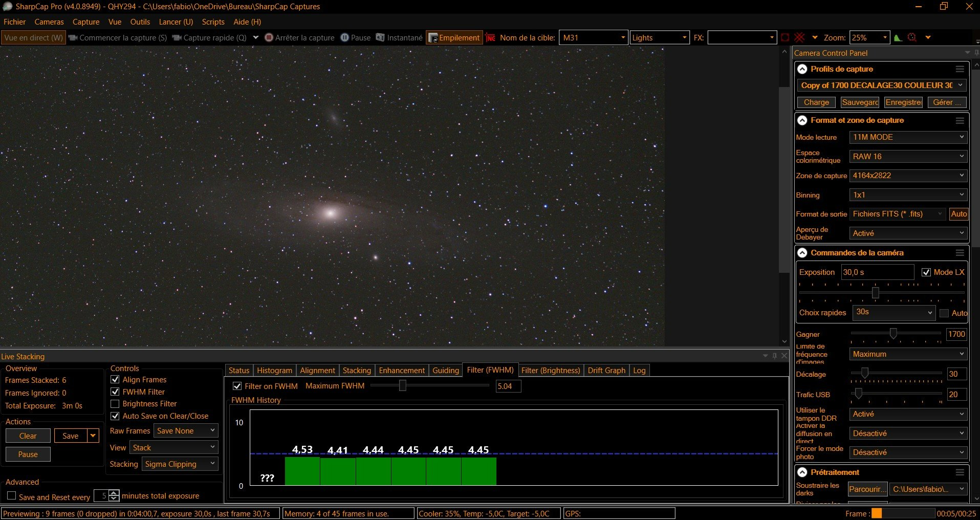This screenshot has height=520, width=980.
Task: Expand the Zoom 25% dropdown
Action: point(870,37)
